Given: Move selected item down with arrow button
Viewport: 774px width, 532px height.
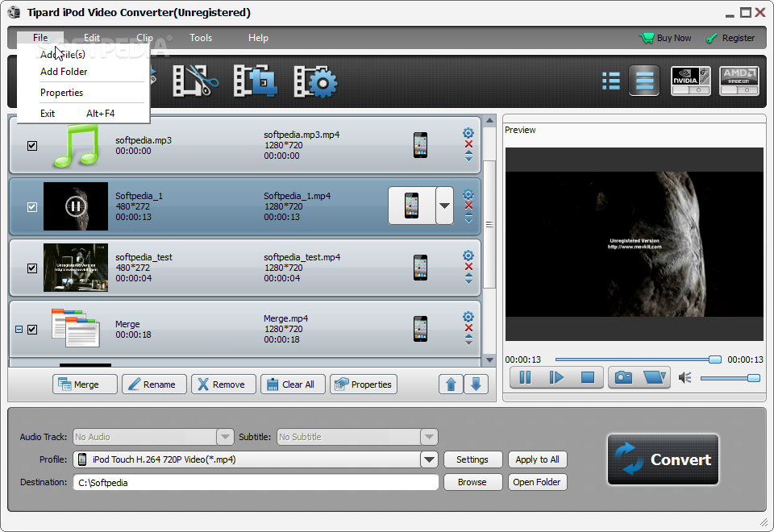Looking at the screenshot, I should click(476, 384).
